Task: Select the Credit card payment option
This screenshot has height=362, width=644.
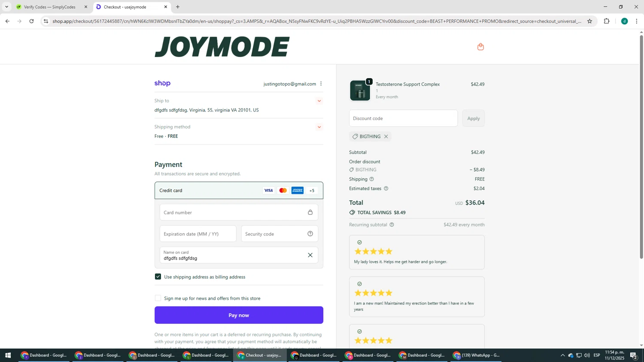Action: tap(239, 190)
